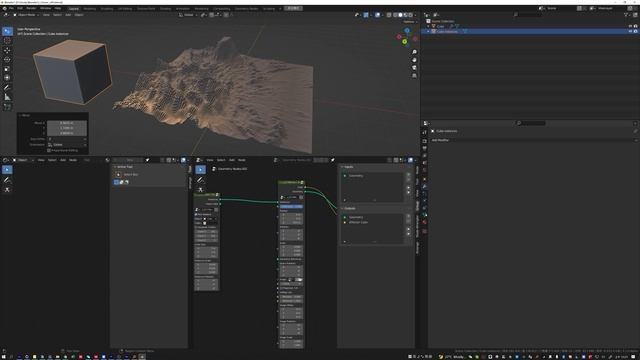Image resolution: width=640 pixels, height=360 pixels.
Task: Toggle X-ray mode in viewport header
Action: pos(389,15)
